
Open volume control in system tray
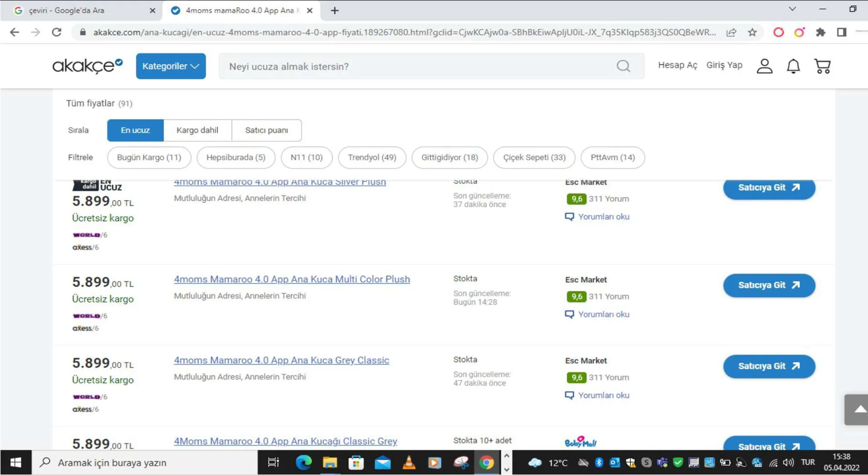(x=788, y=463)
